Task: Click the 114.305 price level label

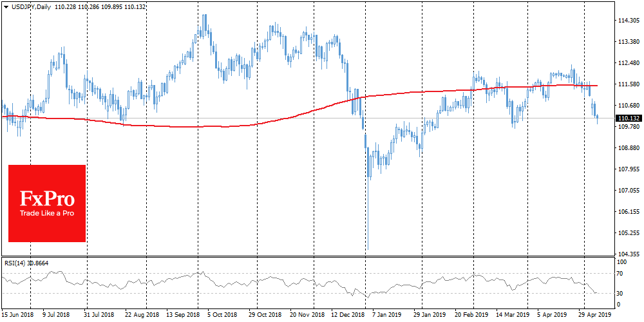Action: tap(627, 21)
